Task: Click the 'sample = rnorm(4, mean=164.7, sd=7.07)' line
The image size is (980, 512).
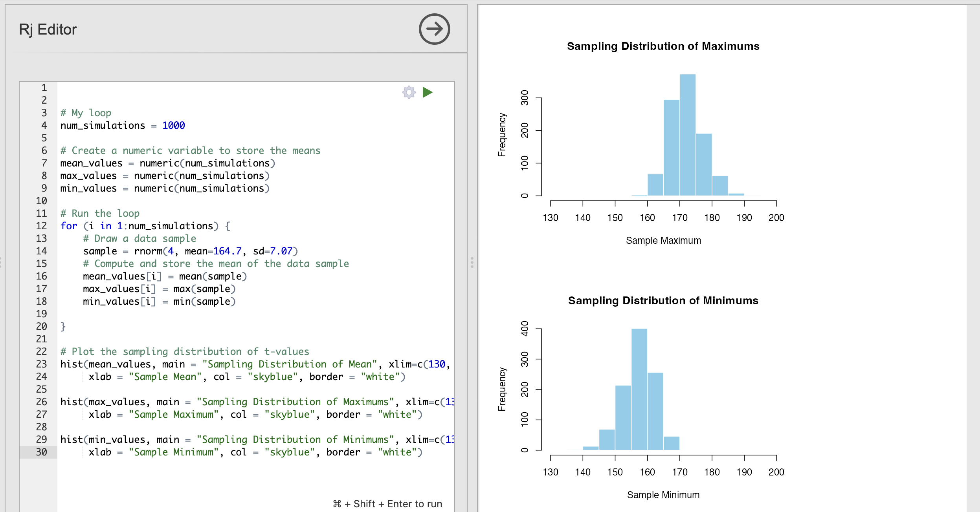Action: 191,251
